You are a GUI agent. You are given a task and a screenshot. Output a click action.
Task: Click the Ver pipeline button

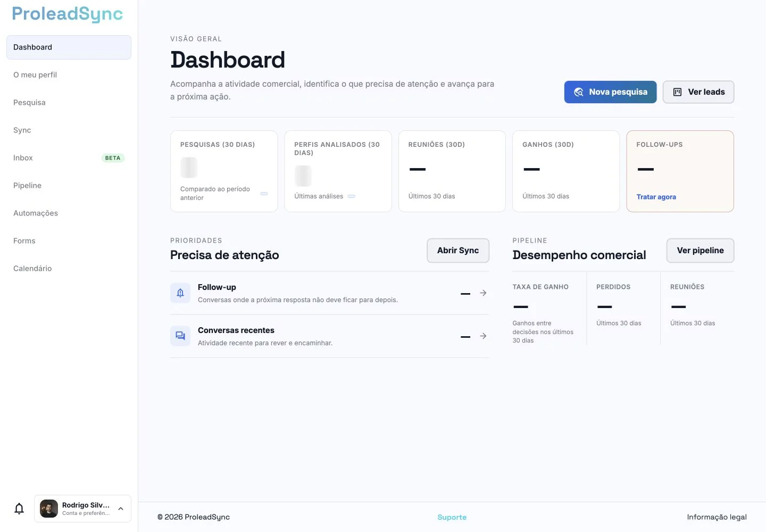click(x=700, y=251)
